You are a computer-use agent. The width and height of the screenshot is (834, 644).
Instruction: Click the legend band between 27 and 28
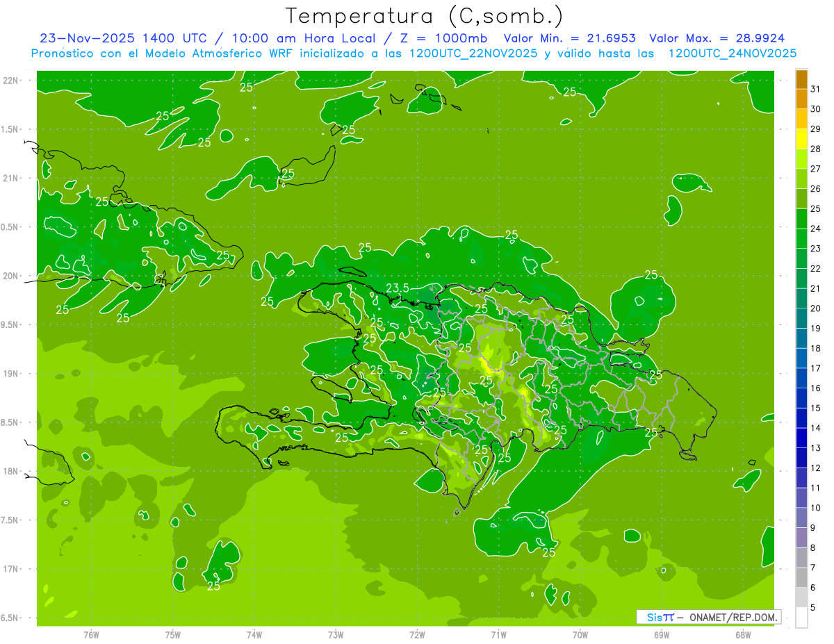click(801, 159)
